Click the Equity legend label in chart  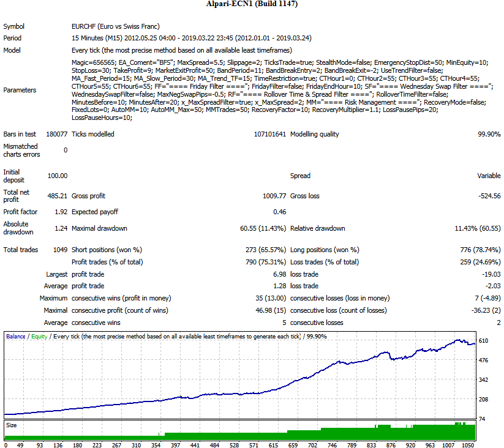39,336
